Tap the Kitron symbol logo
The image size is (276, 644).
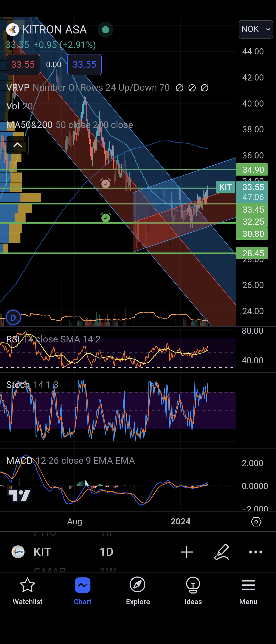[18, 552]
